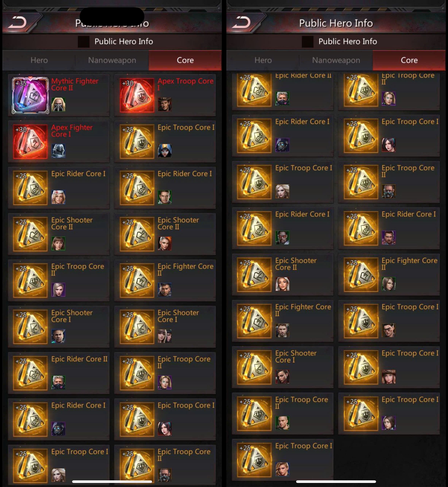
Task: Open Epic Fighter Core II card with the soldier portrait
Action: [x=165, y=281]
